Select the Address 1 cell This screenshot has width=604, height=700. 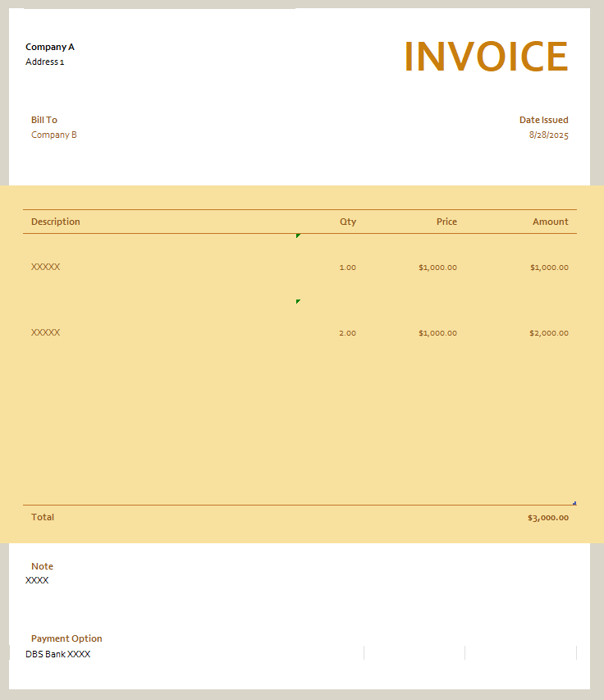[45, 62]
